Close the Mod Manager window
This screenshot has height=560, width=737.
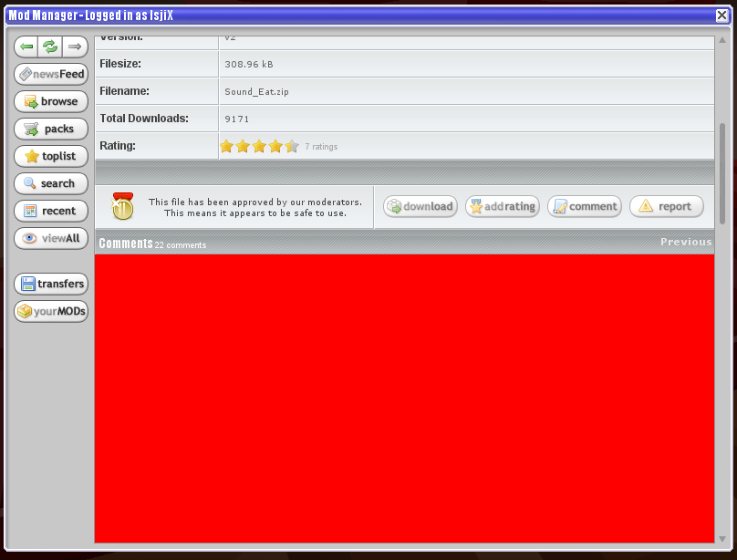click(x=722, y=16)
